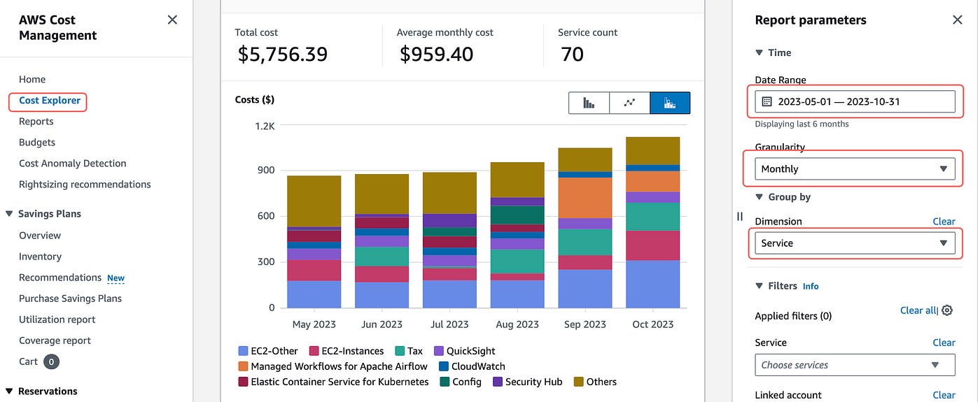Screen dimensions: 980x402
Task: Open Savings Plans Recommendations
Action: pos(60,278)
